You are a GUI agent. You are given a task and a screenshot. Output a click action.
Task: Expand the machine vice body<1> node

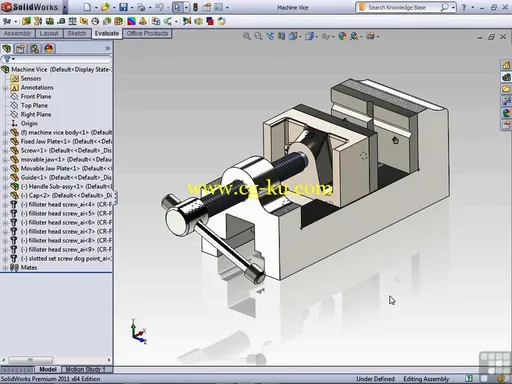pos(5,133)
